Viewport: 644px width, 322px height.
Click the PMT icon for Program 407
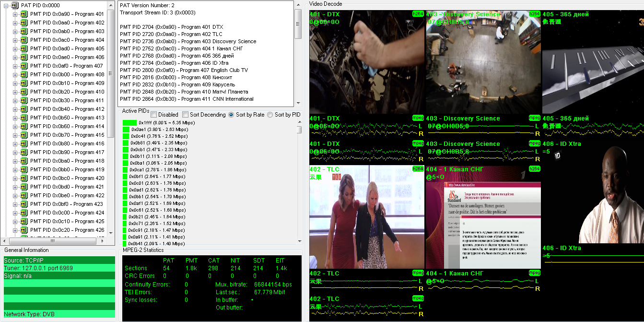pos(24,66)
